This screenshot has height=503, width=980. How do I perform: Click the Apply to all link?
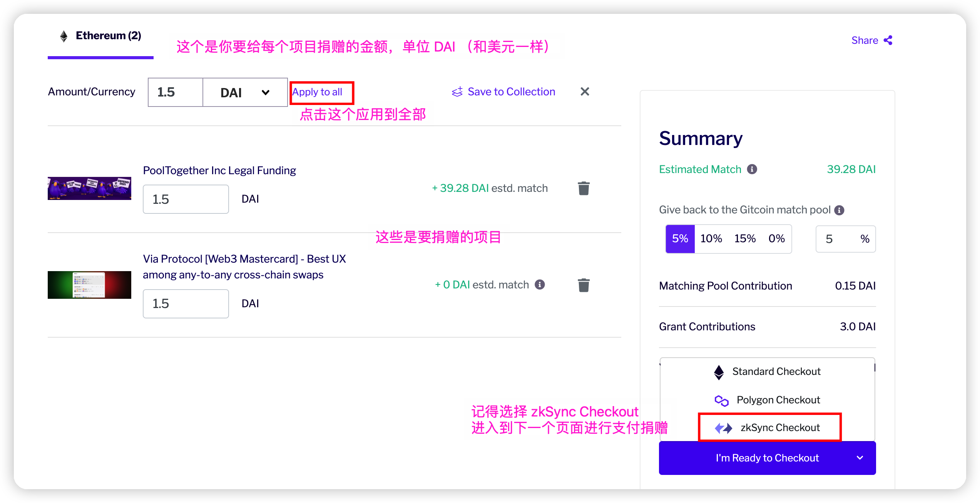(317, 92)
